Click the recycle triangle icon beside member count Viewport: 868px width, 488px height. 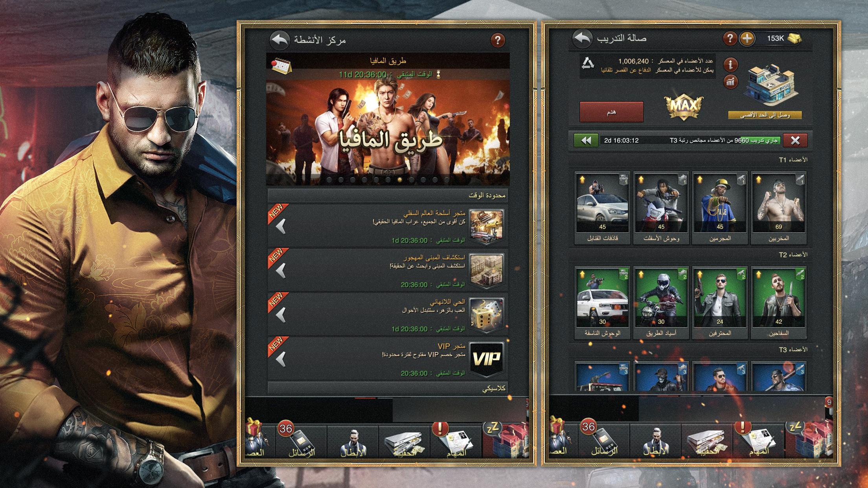click(x=588, y=63)
